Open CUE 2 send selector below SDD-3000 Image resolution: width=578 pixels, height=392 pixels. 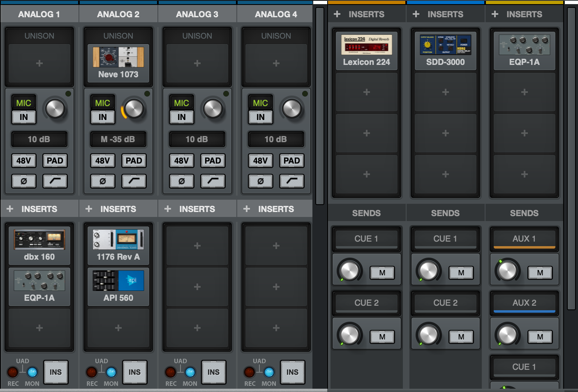(x=446, y=303)
